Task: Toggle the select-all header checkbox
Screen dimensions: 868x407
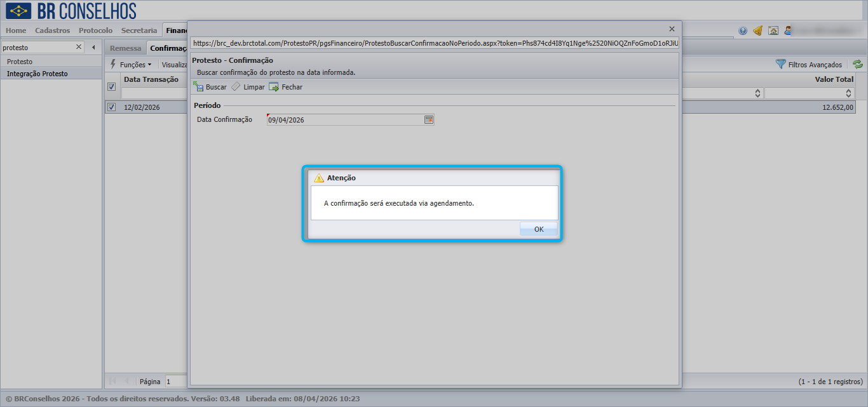Action: [x=112, y=86]
